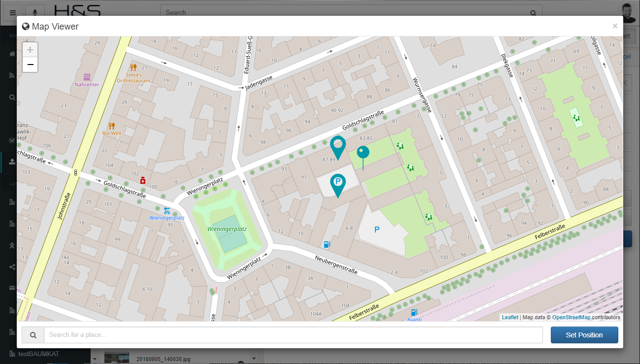This screenshot has height=364, width=640.
Task: Click the Bio Welt restaurant icon
Action: (112, 126)
